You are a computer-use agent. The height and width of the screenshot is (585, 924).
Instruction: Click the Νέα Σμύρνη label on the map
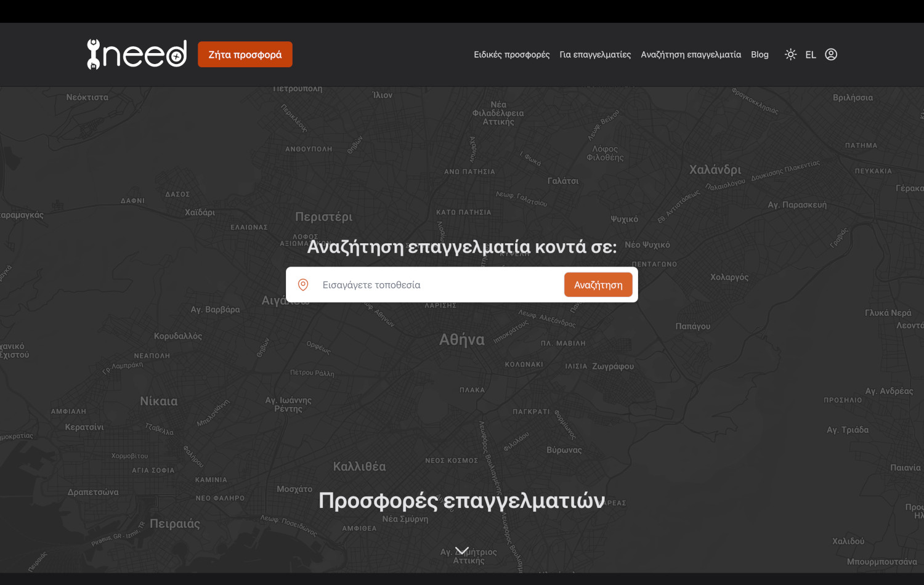[x=405, y=519]
